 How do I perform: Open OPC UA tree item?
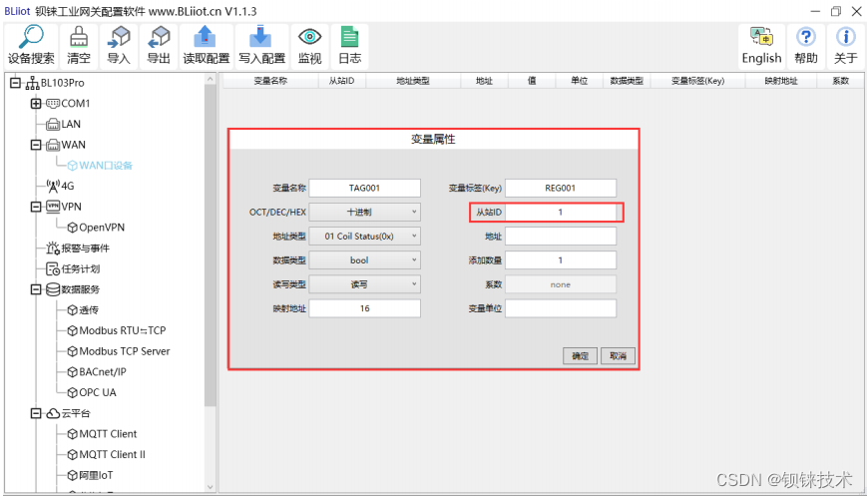[98, 392]
